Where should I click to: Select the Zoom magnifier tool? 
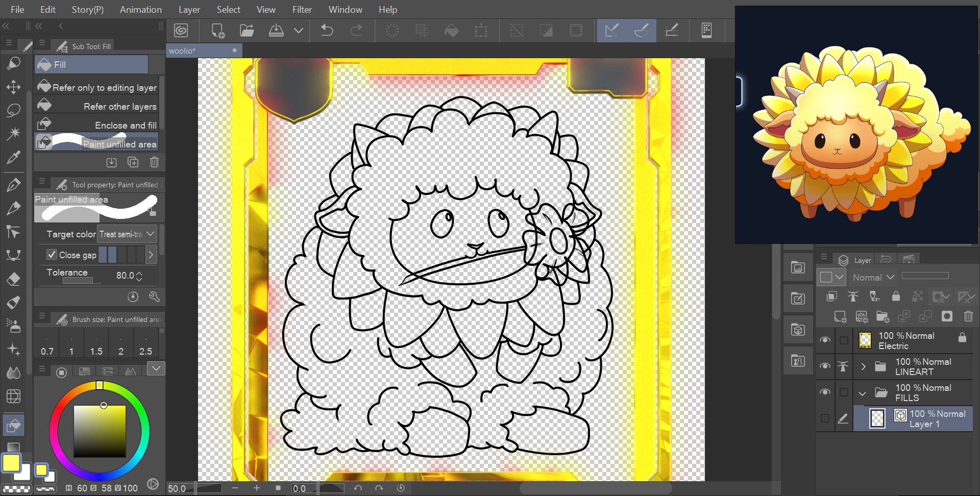[13, 63]
